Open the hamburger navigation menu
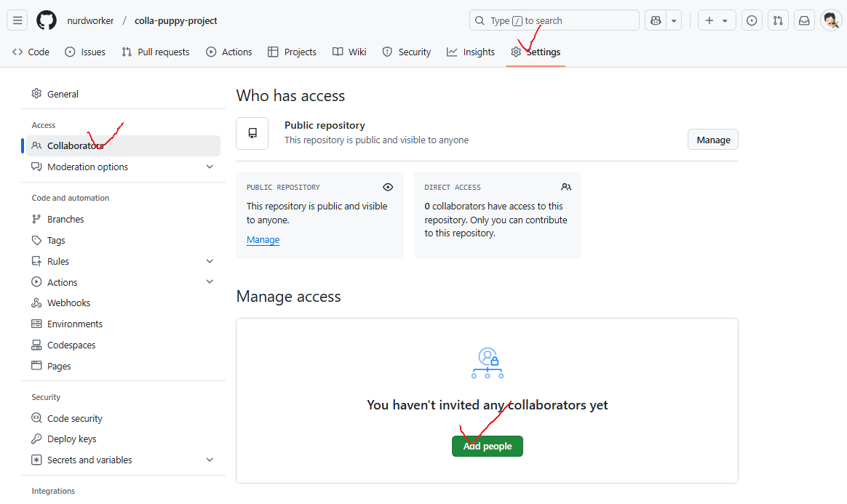The width and height of the screenshot is (847, 504). (17, 20)
